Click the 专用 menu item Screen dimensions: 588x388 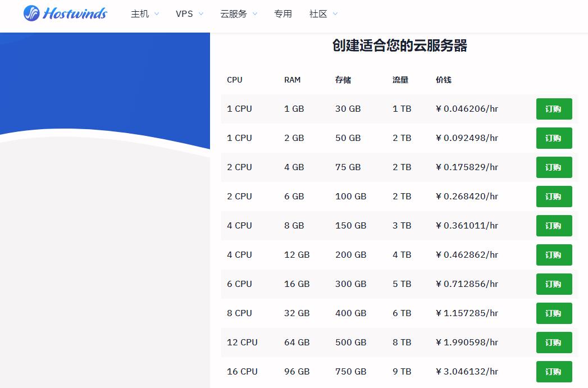(x=283, y=13)
